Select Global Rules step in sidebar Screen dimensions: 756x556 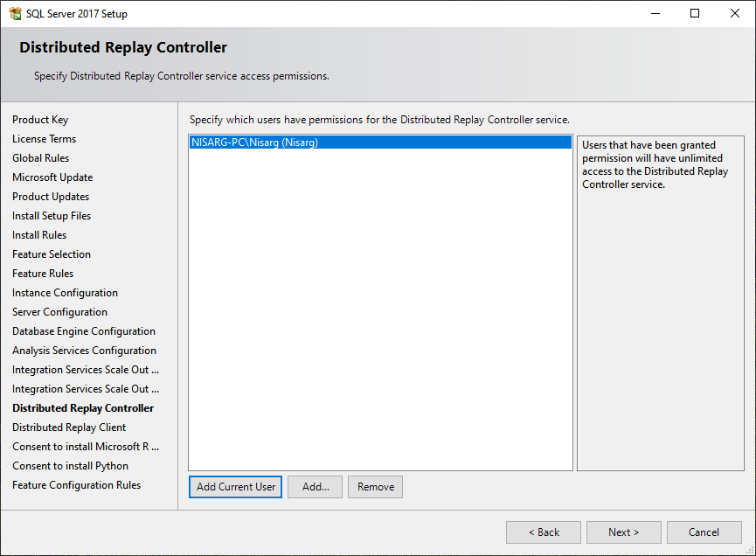click(40, 158)
